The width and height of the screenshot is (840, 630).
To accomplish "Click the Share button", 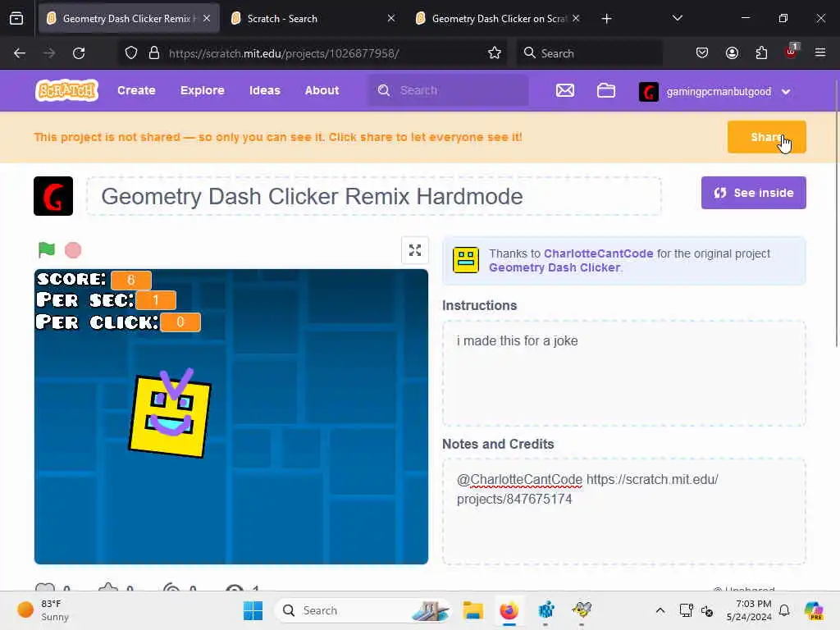I will click(766, 137).
